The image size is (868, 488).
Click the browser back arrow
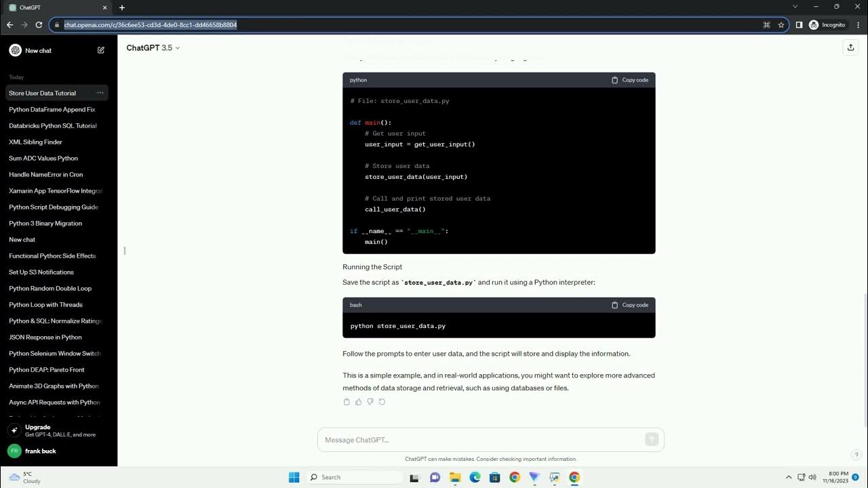click(9, 24)
